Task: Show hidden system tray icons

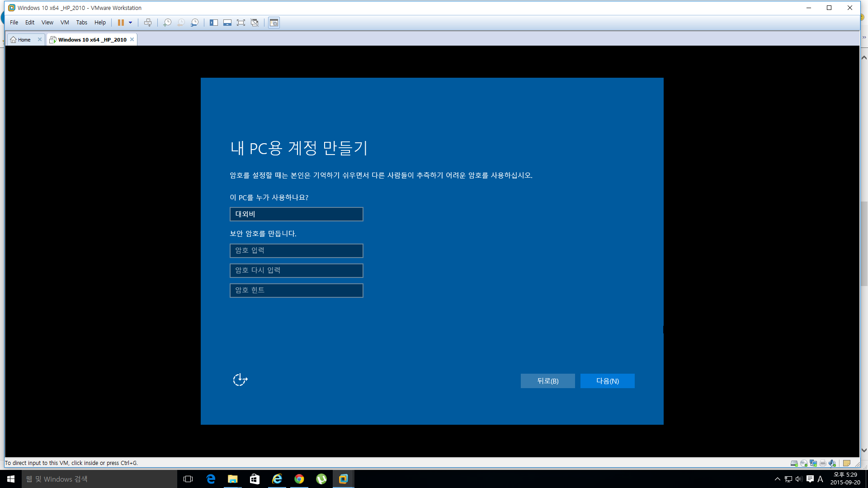Action: tap(778, 479)
